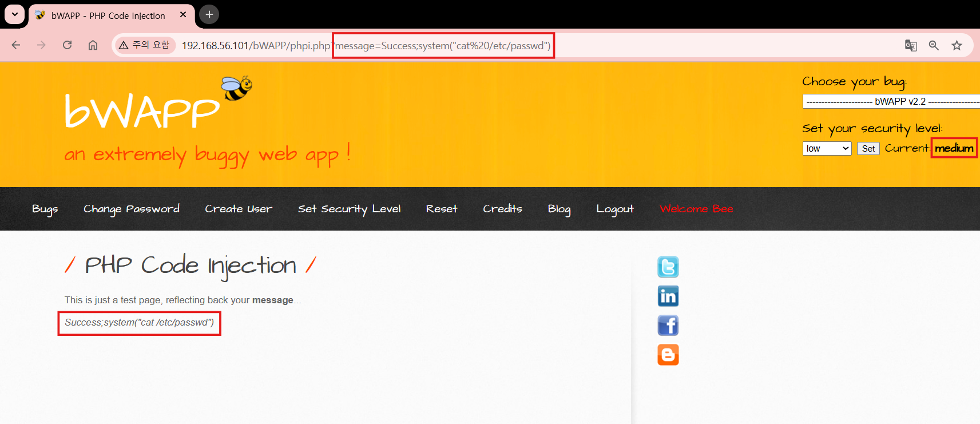Open the LinkedIn icon link
The width and height of the screenshot is (980, 424).
click(668, 296)
